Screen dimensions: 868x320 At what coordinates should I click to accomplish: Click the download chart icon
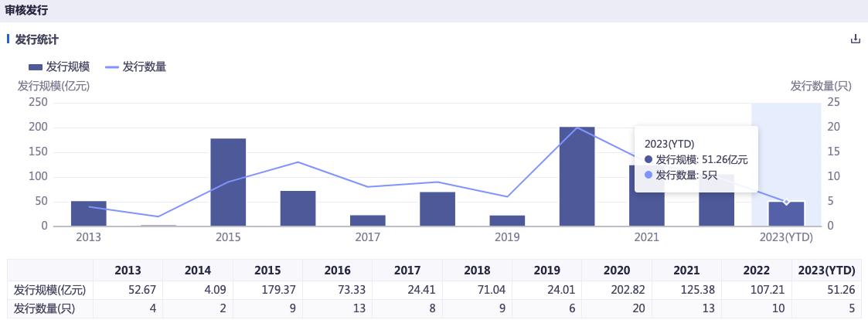[856, 39]
